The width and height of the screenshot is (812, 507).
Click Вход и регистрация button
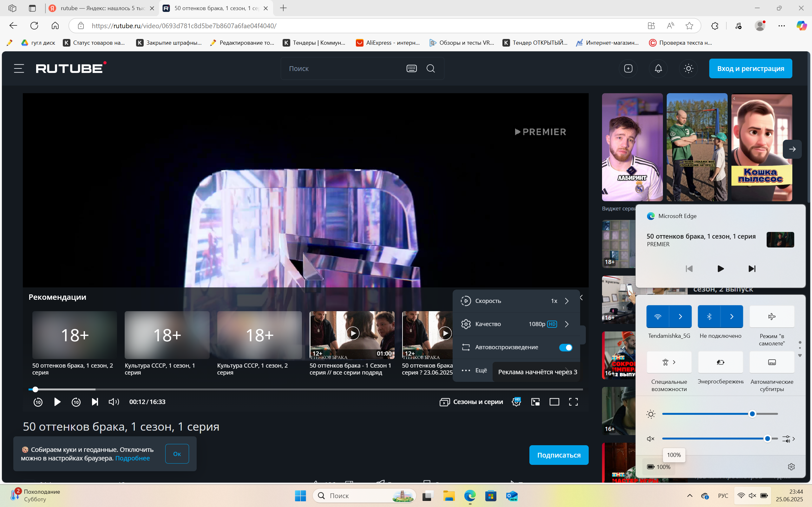[750, 68]
